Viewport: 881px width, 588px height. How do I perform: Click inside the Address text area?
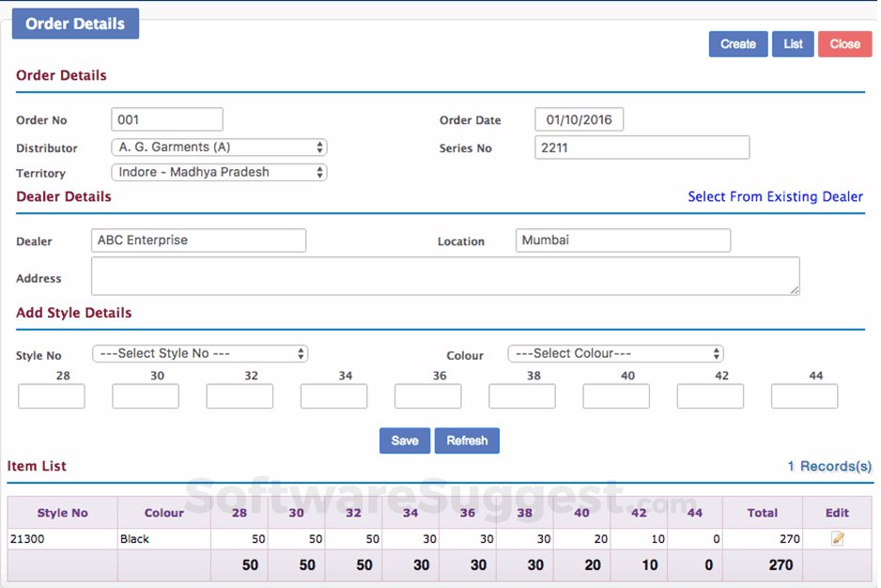[445, 276]
